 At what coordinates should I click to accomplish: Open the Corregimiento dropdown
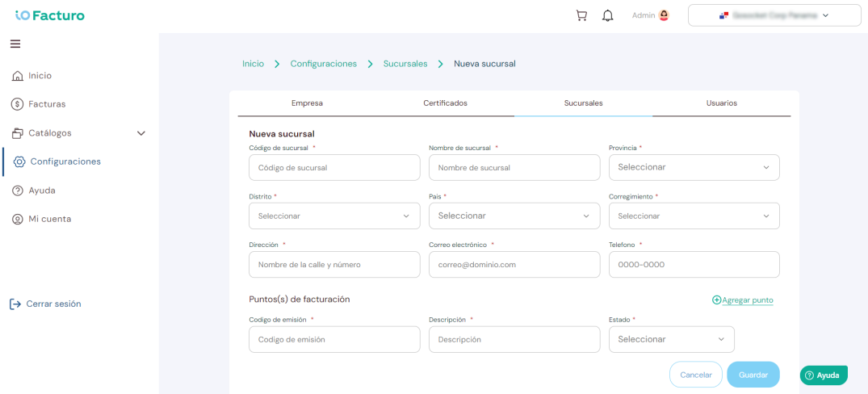tap(694, 216)
